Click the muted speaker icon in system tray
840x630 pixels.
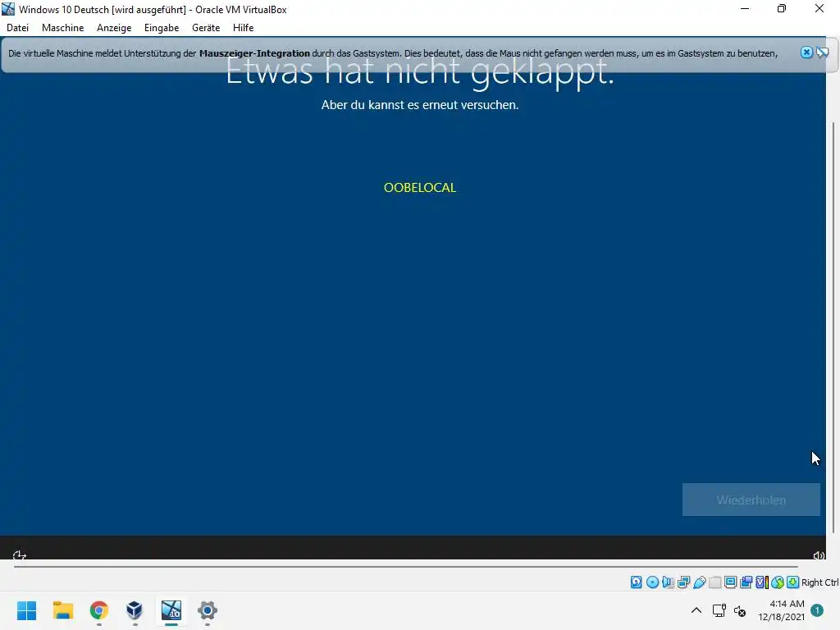740,610
